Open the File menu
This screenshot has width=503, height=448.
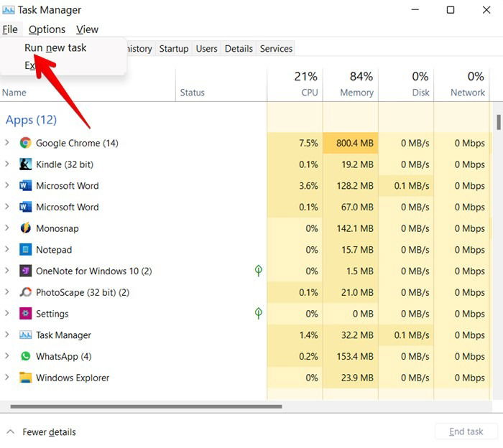(10, 29)
